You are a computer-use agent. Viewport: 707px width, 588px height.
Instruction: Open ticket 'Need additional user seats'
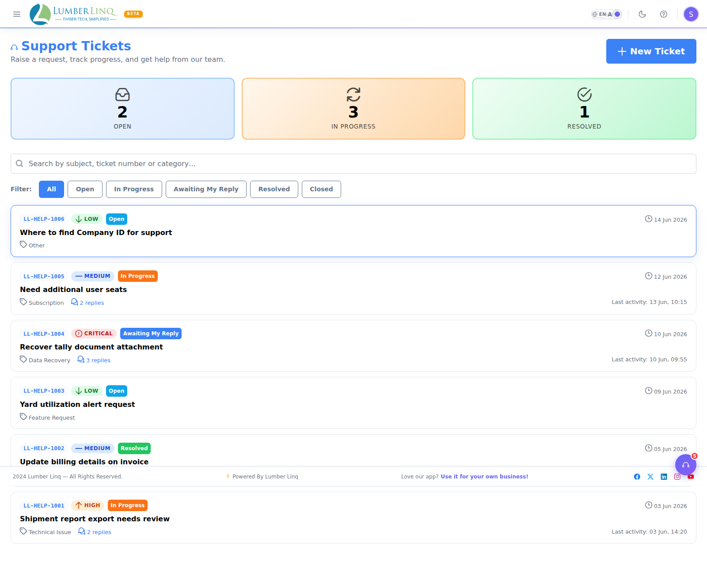(x=73, y=289)
